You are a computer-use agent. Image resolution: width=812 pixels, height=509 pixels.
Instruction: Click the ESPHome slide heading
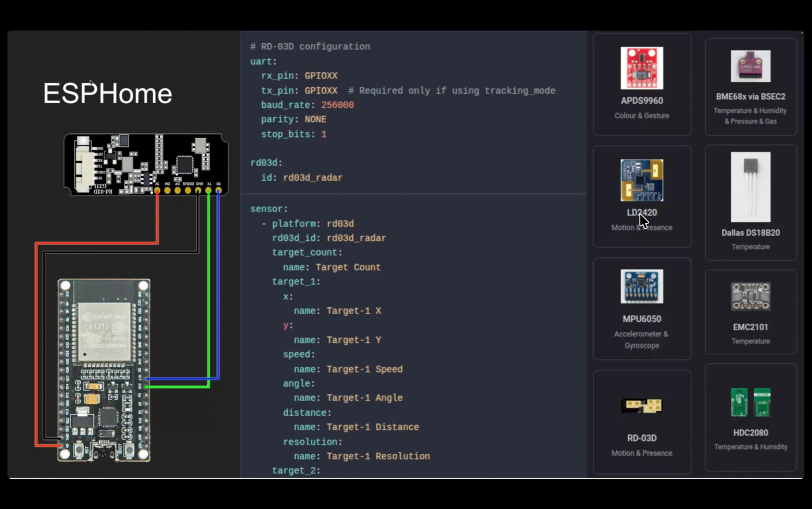click(x=107, y=93)
